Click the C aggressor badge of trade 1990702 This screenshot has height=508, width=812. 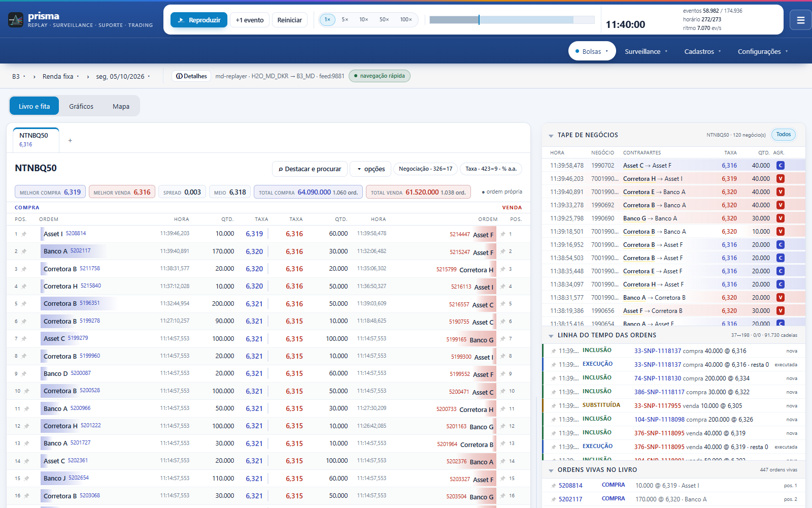pyautogui.click(x=781, y=166)
